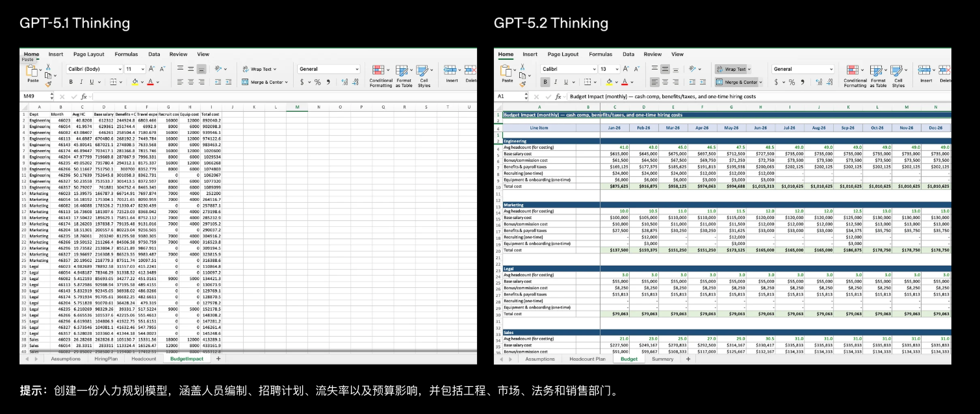Screen dimensions: 980x414
Task: Open the Font Color red swatch arrow
Action: 632,82
